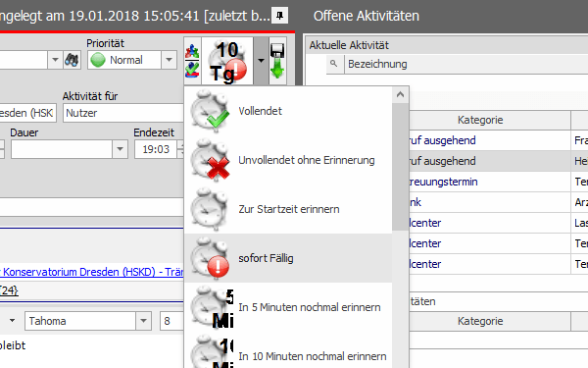This screenshot has width=588, height=368.
Task: Select the first lcenter table row
Action: [x=499, y=223]
